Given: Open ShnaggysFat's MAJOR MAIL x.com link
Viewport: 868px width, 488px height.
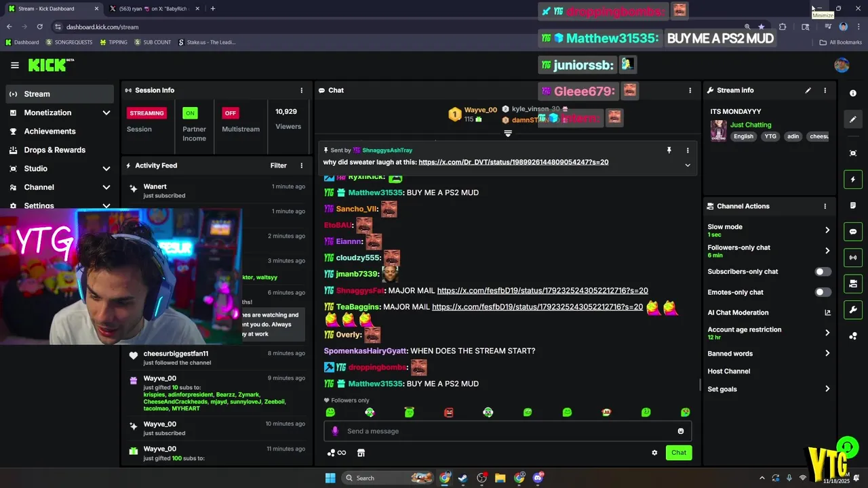Looking at the screenshot, I should 542,291.
